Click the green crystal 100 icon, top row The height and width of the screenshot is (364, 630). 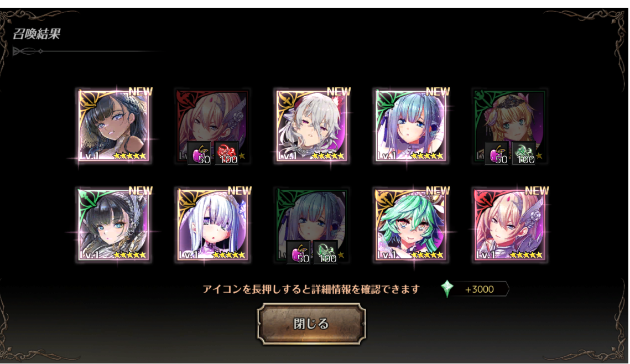[x=524, y=153]
